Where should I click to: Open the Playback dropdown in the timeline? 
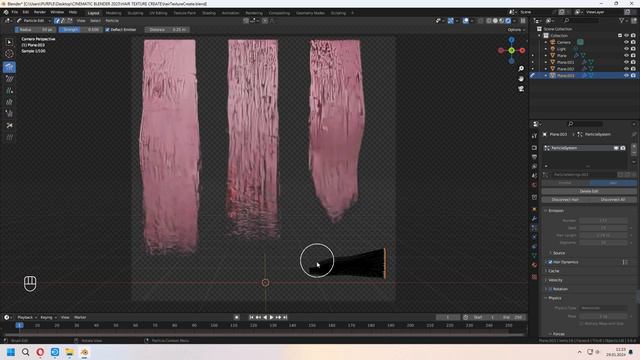(27, 317)
